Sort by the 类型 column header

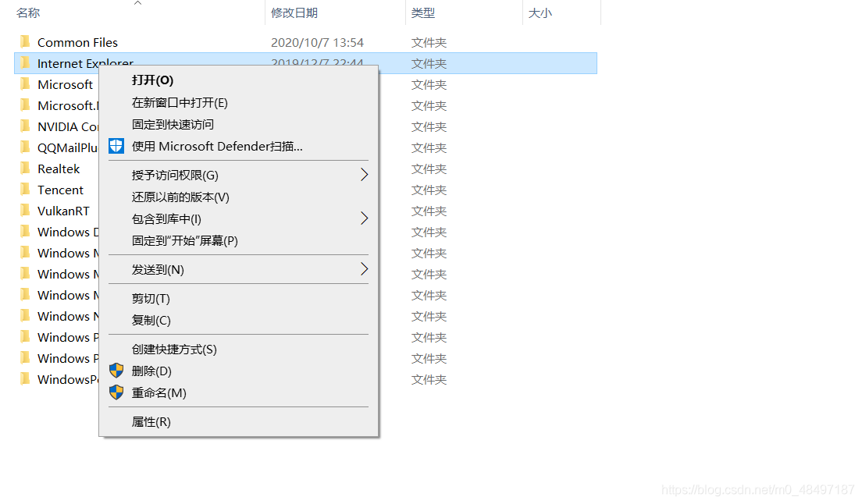[422, 12]
